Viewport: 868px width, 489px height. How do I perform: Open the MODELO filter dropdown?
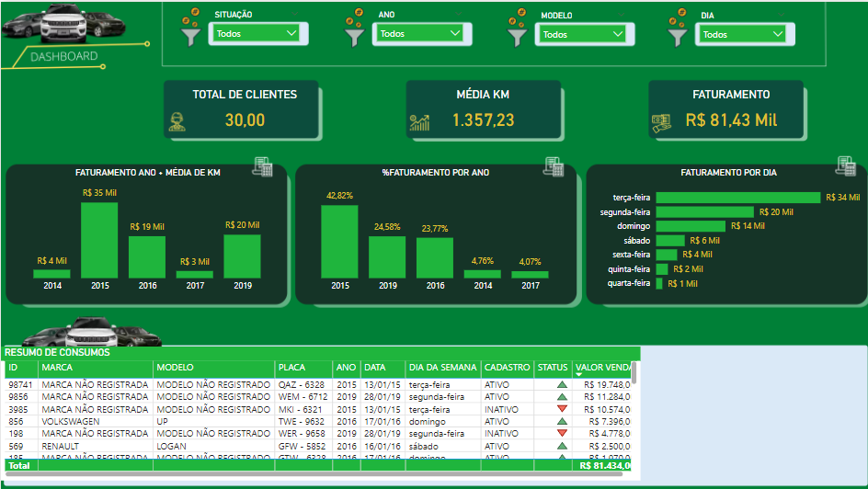[583, 34]
